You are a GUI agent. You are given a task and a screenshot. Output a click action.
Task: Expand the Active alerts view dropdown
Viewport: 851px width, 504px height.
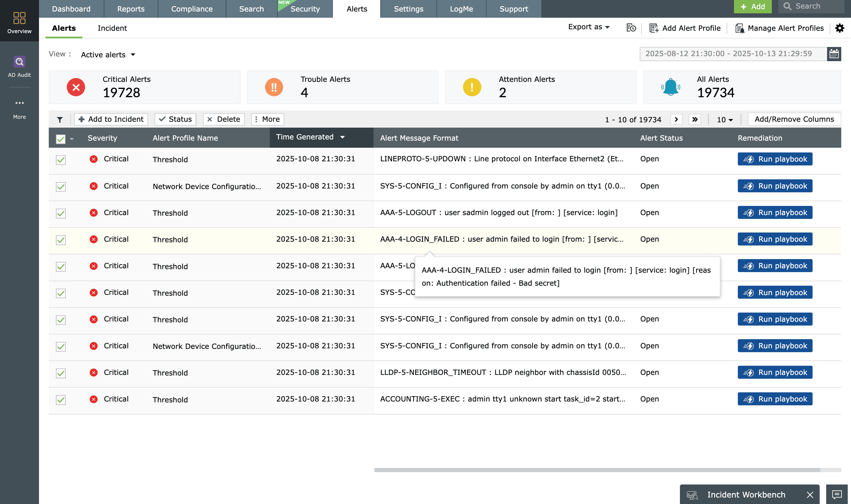[x=108, y=55]
